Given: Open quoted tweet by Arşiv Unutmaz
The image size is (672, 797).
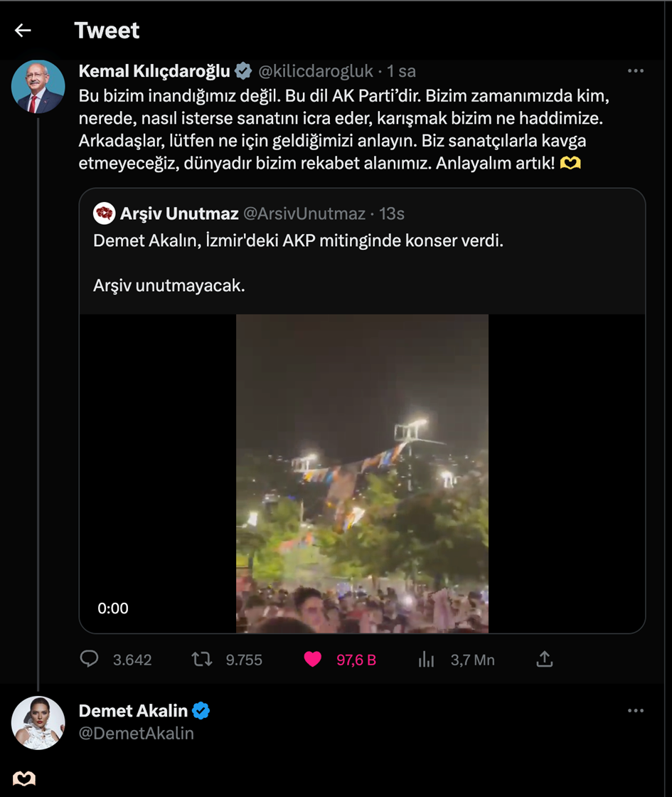Looking at the screenshot, I should (x=299, y=241).
